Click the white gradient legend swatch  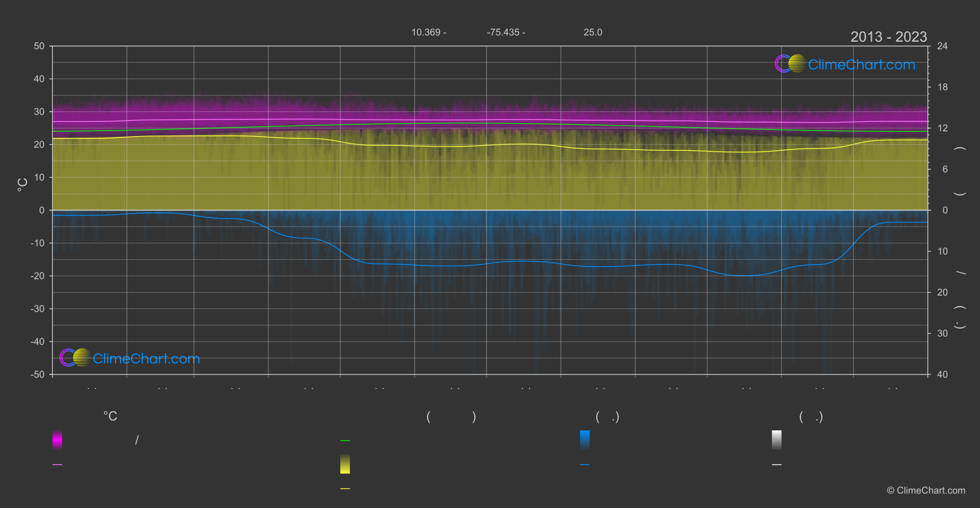coord(776,440)
